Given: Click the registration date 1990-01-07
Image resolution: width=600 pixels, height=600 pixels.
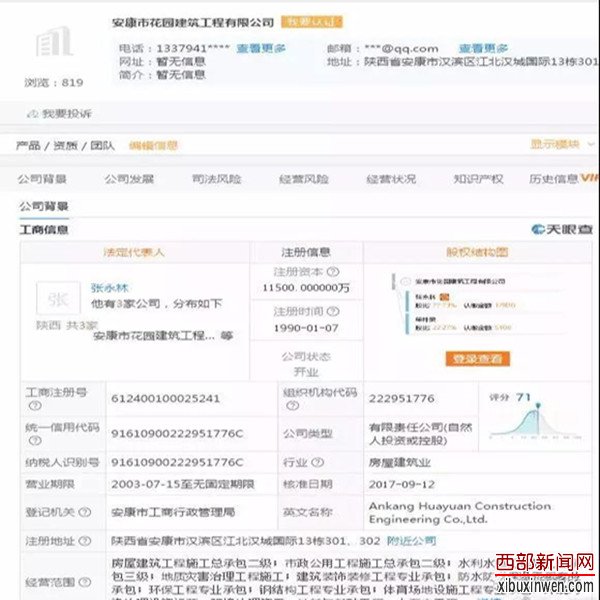Looking at the screenshot, I should [306, 328].
